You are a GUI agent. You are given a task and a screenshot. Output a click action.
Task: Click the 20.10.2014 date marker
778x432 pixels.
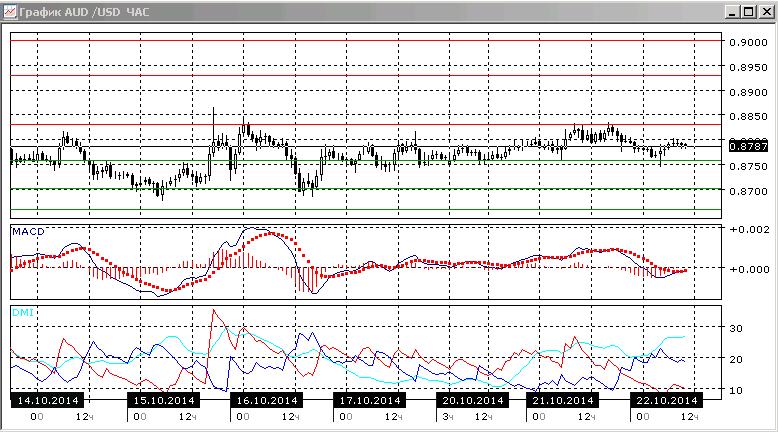(x=472, y=400)
